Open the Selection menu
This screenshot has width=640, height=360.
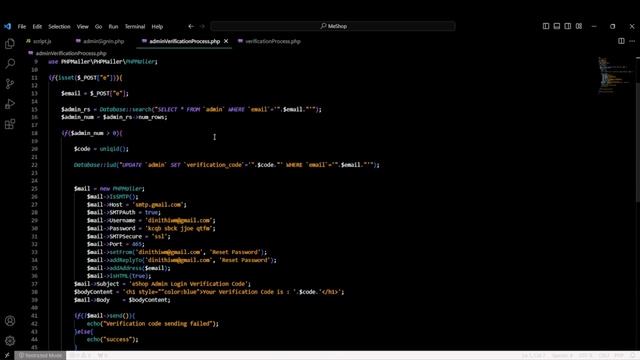(59, 27)
